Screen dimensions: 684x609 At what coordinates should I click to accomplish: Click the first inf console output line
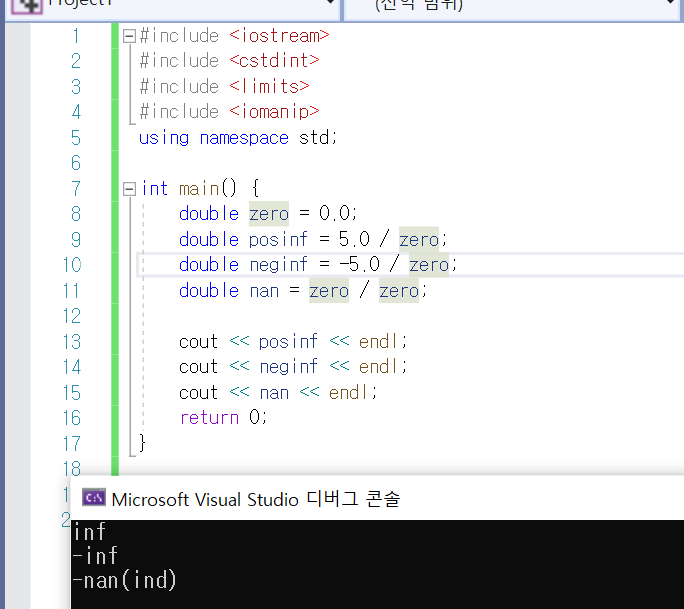click(89, 532)
